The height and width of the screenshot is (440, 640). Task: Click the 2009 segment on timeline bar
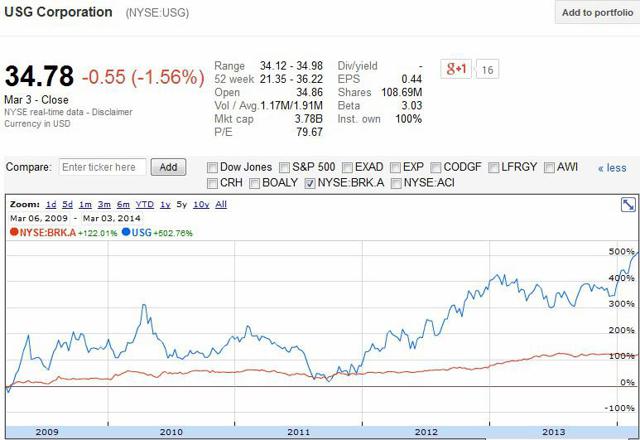pos(47,432)
